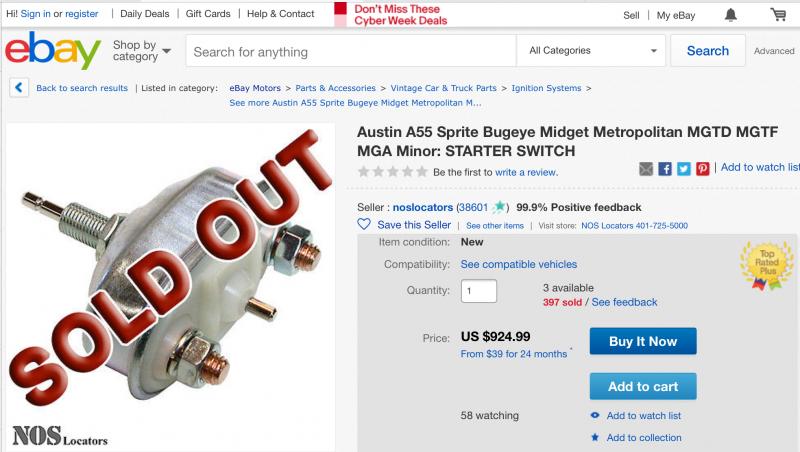The image size is (800, 452).
Task: Open the All Categories dropdown
Action: click(593, 51)
